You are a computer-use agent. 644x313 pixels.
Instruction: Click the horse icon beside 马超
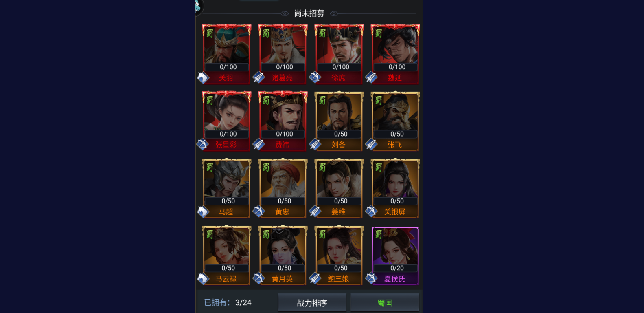pos(203,211)
